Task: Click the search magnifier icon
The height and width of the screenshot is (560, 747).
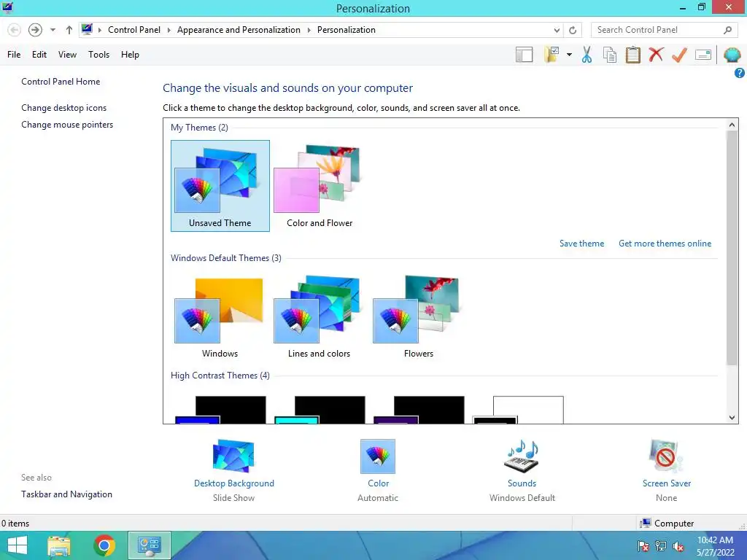Action: coord(727,30)
